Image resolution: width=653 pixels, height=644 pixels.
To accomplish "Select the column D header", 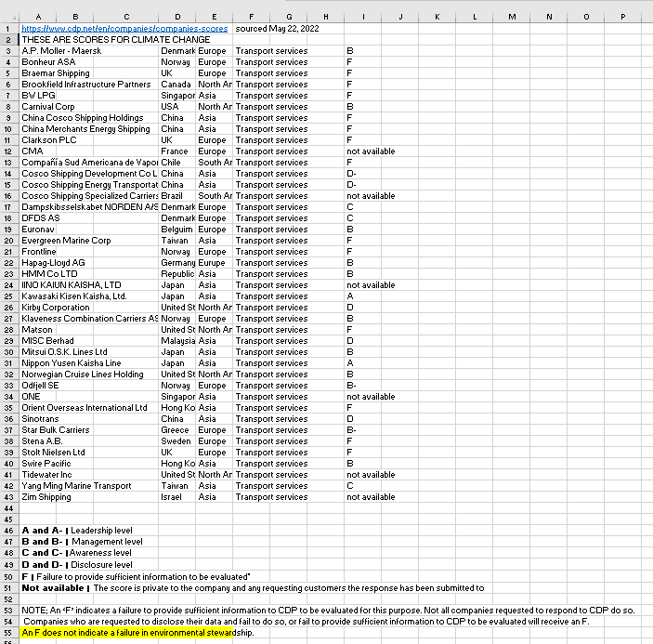I will pos(177,16).
